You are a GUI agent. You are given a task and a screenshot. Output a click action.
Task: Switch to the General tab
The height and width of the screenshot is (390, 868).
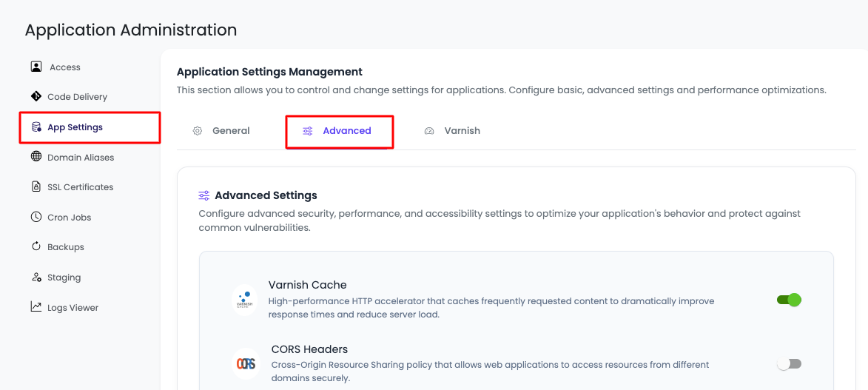[x=221, y=131]
